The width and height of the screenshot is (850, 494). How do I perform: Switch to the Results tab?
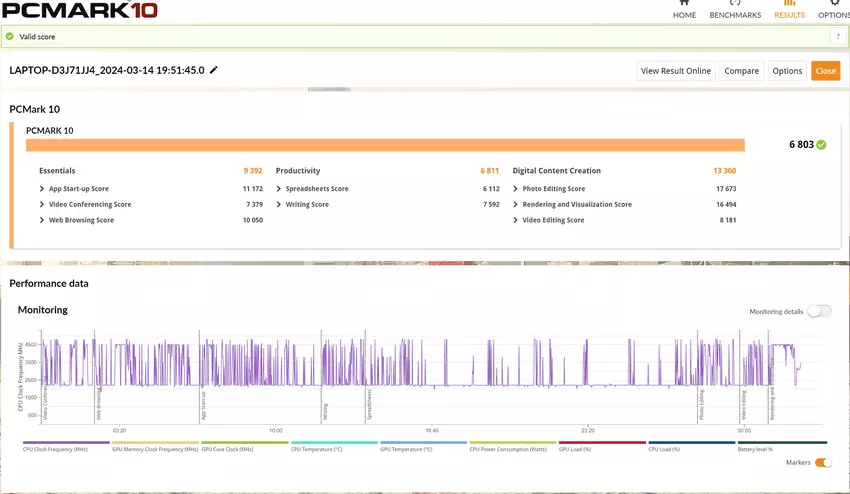(789, 10)
